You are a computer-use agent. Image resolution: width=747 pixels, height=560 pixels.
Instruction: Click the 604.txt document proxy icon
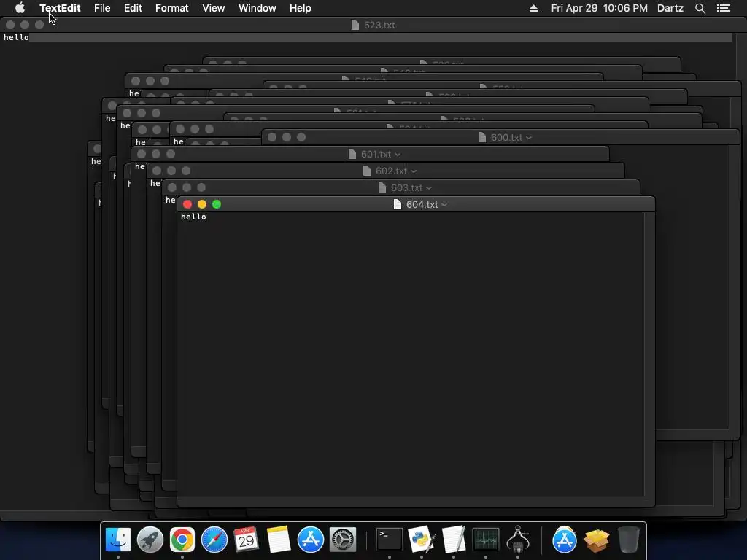pos(398,204)
